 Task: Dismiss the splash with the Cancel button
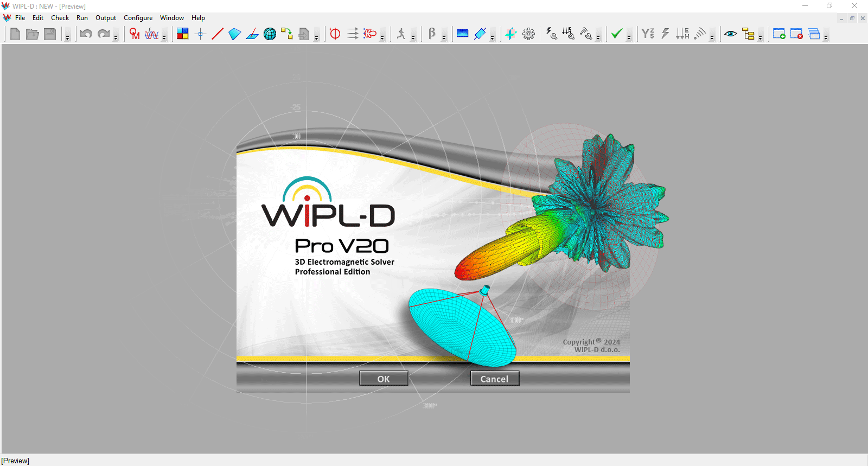pyautogui.click(x=495, y=379)
